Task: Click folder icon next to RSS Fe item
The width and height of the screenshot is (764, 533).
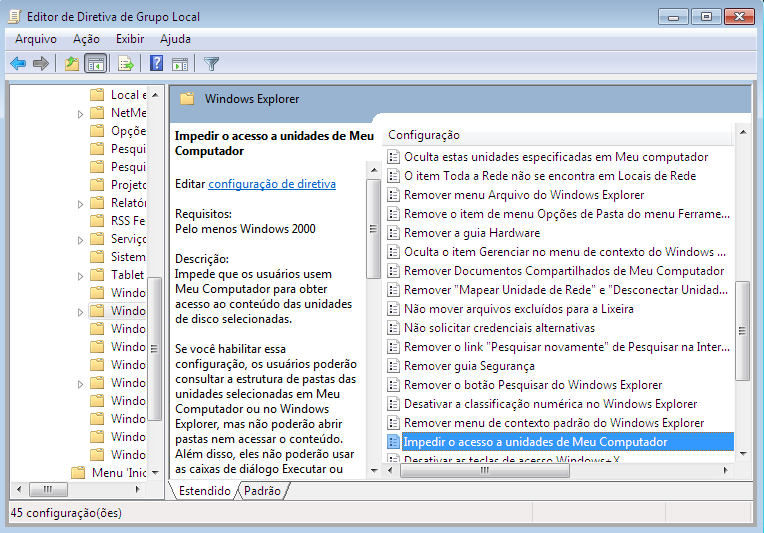Action: (x=97, y=221)
